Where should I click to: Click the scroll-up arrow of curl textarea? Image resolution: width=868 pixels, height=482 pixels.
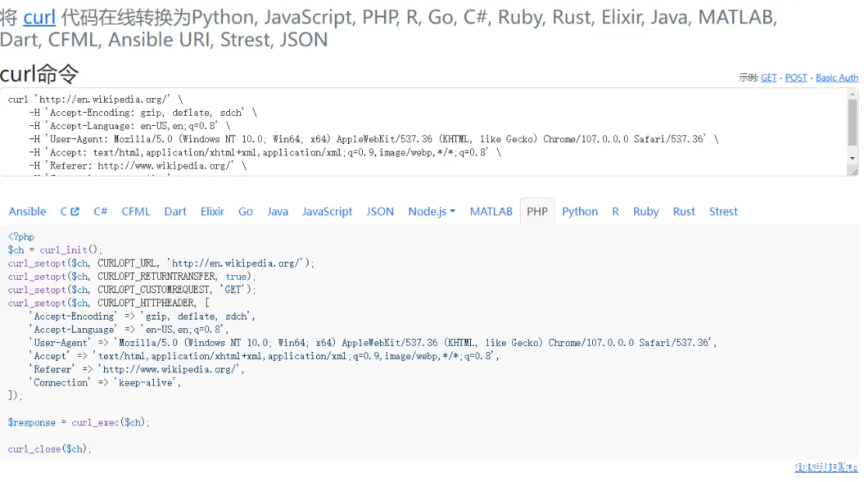[852, 95]
